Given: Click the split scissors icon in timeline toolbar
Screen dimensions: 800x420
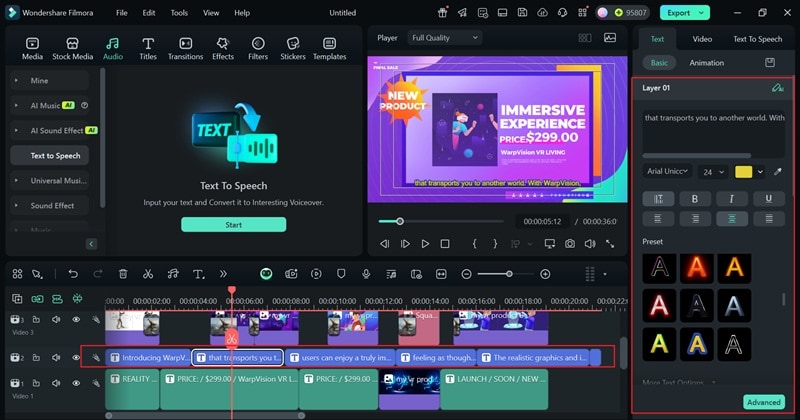Looking at the screenshot, I should pyautogui.click(x=148, y=274).
